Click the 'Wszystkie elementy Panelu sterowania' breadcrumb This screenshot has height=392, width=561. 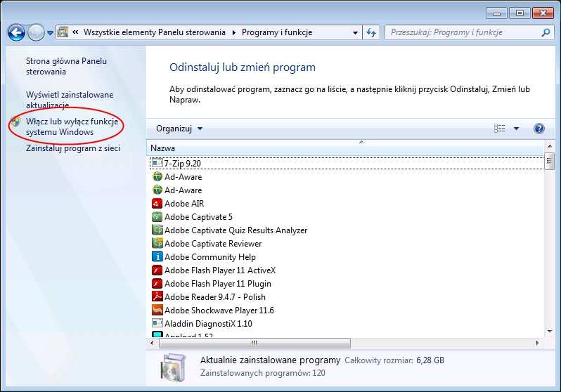155,32
